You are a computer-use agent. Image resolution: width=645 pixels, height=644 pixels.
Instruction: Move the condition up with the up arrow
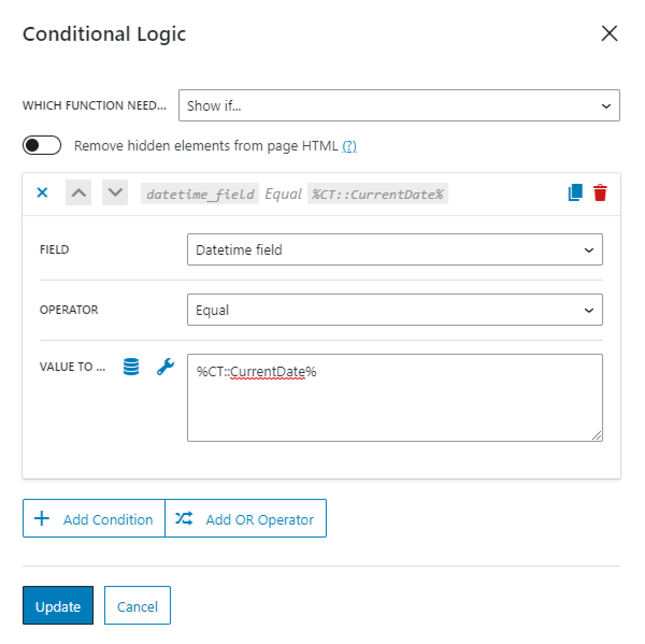(x=78, y=193)
